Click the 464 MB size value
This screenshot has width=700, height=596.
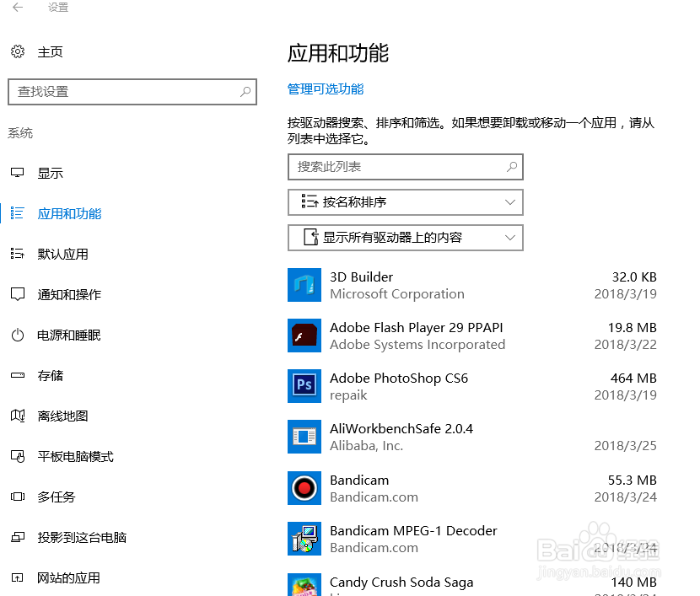633,379
